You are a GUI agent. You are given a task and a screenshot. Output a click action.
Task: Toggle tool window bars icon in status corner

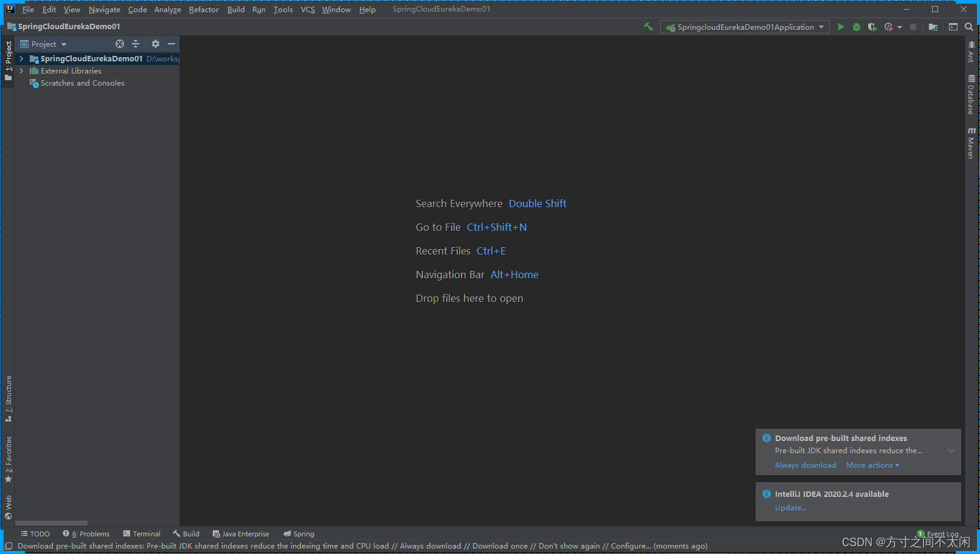point(9,546)
